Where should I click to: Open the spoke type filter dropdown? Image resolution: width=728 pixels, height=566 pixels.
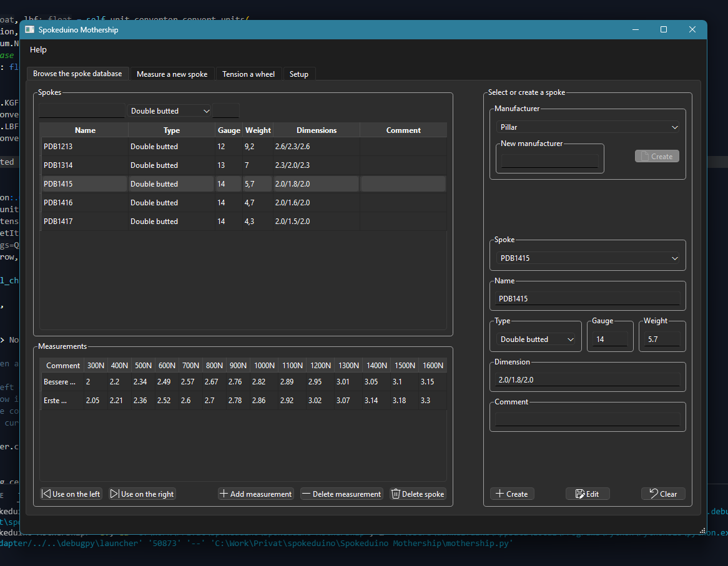click(x=169, y=111)
